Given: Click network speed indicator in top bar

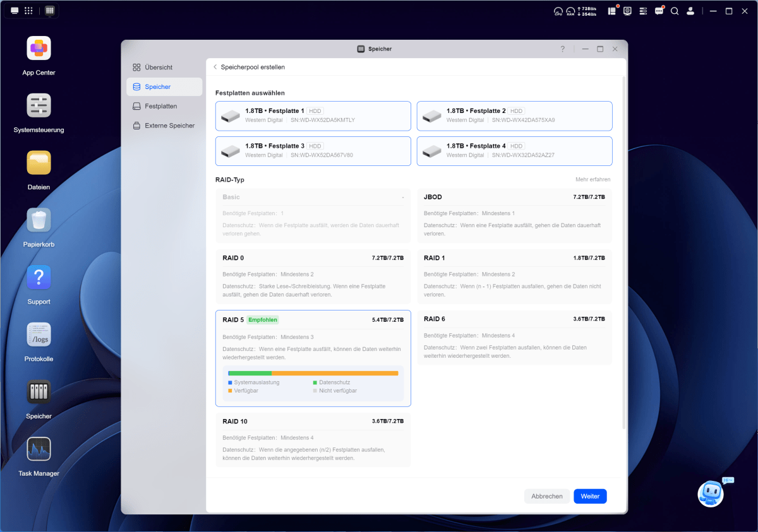Looking at the screenshot, I should [587, 11].
